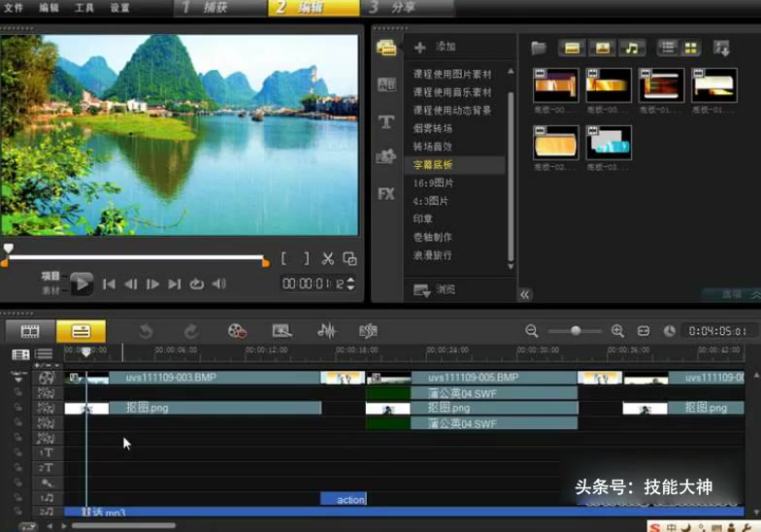This screenshot has height=532, width=761.
Task: Select 16:9图片 folder
Action: (x=433, y=183)
